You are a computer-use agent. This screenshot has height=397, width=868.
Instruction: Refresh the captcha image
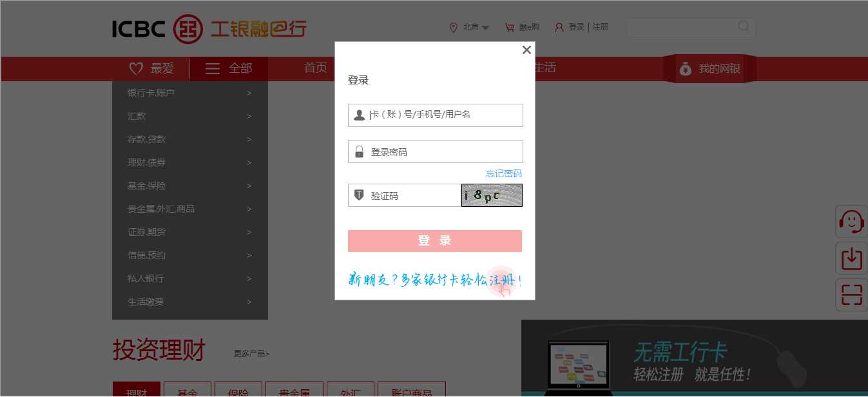pos(492,196)
